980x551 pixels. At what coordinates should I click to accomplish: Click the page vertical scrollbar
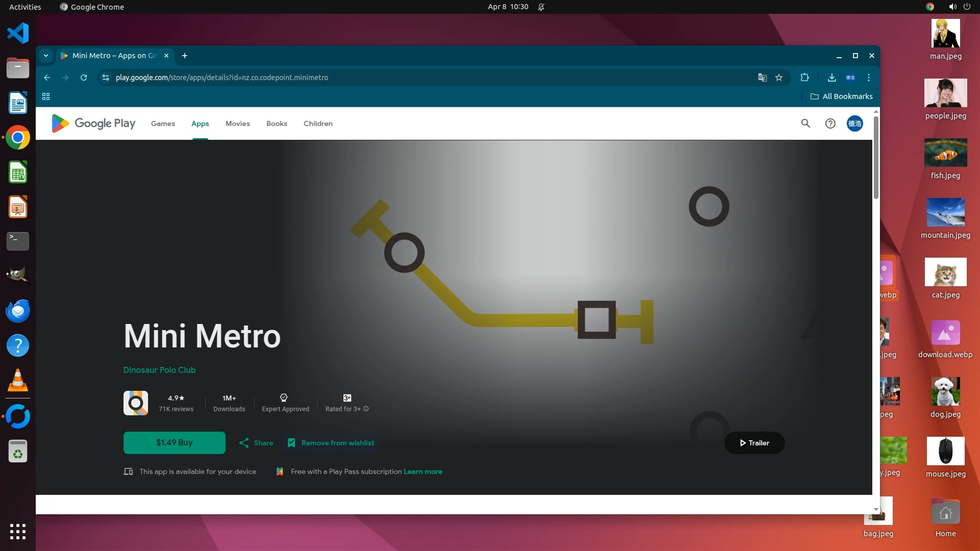pyautogui.click(x=876, y=158)
